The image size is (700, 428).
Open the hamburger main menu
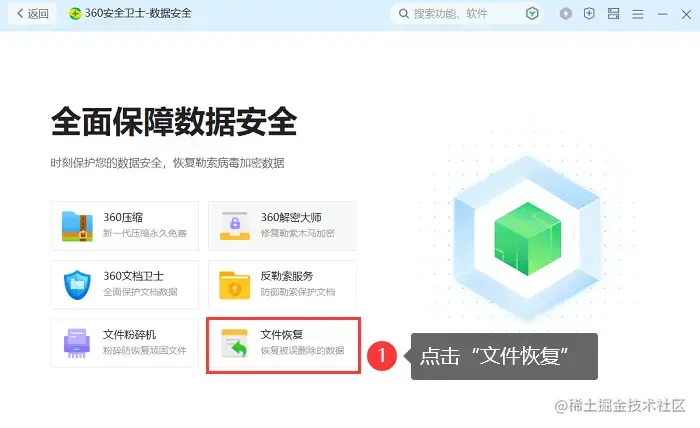[638, 14]
